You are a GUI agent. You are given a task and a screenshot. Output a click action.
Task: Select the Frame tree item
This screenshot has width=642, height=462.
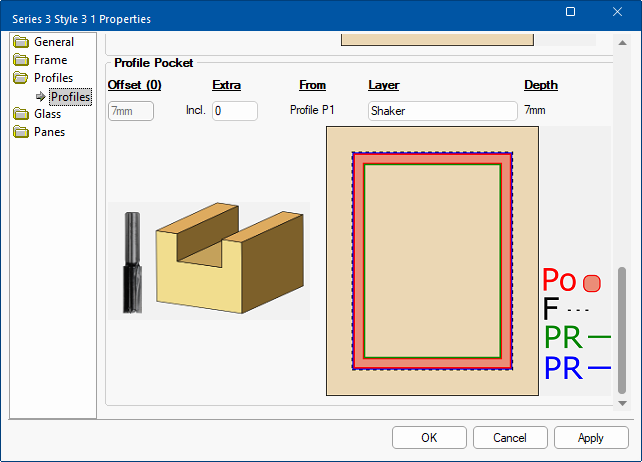tap(50, 60)
